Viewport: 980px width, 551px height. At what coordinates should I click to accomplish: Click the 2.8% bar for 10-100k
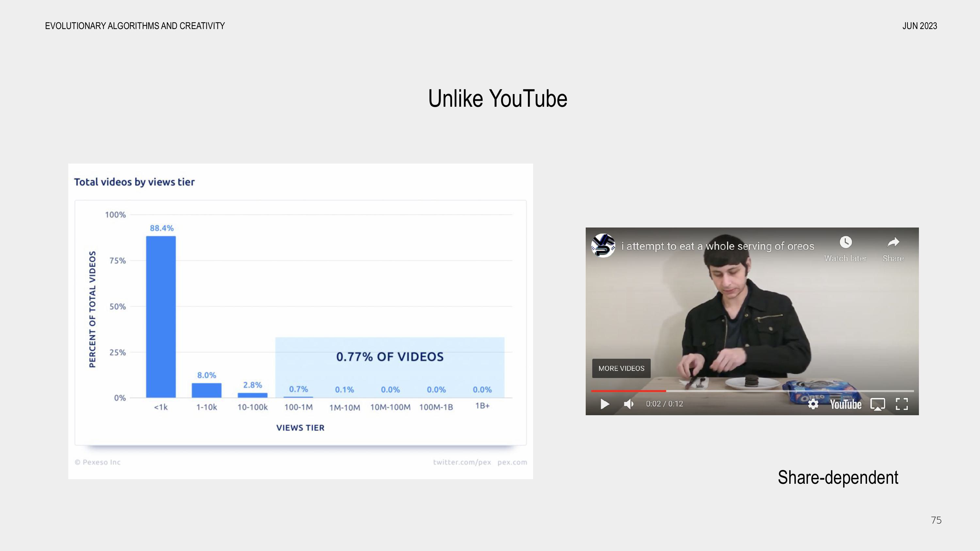coord(253,396)
